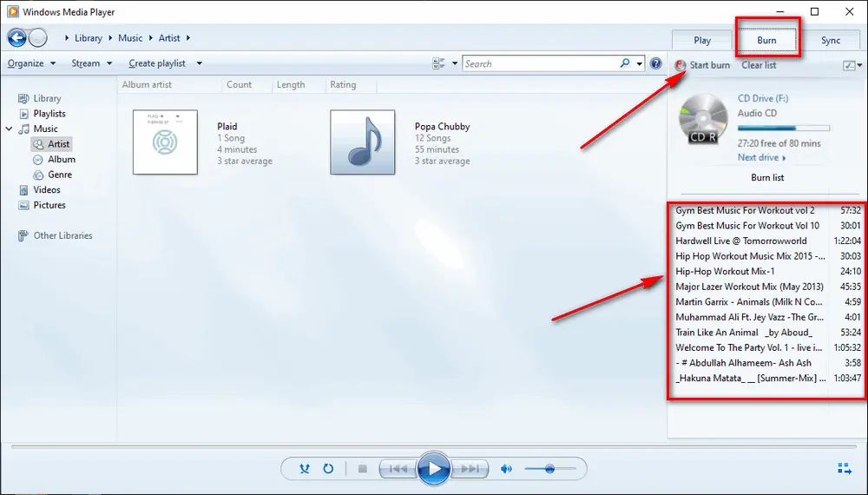The width and height of the screenshot is (868, 495).
Task: Expand the View options dropdown arrow
Action: [455, 63]
